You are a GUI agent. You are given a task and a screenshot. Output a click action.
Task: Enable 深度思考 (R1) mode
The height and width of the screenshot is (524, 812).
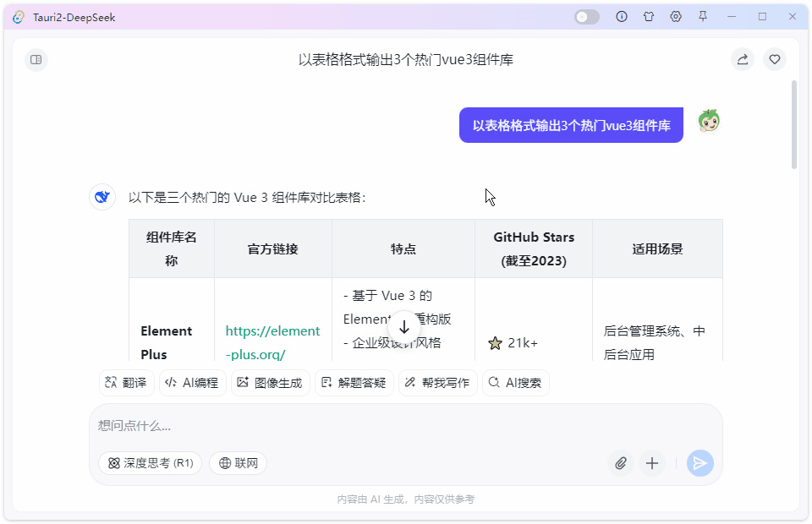pyautogui.click(x=151, y=463)
